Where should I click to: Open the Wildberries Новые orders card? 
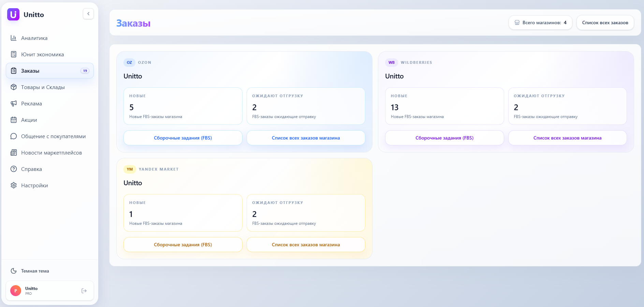[444, 106]
